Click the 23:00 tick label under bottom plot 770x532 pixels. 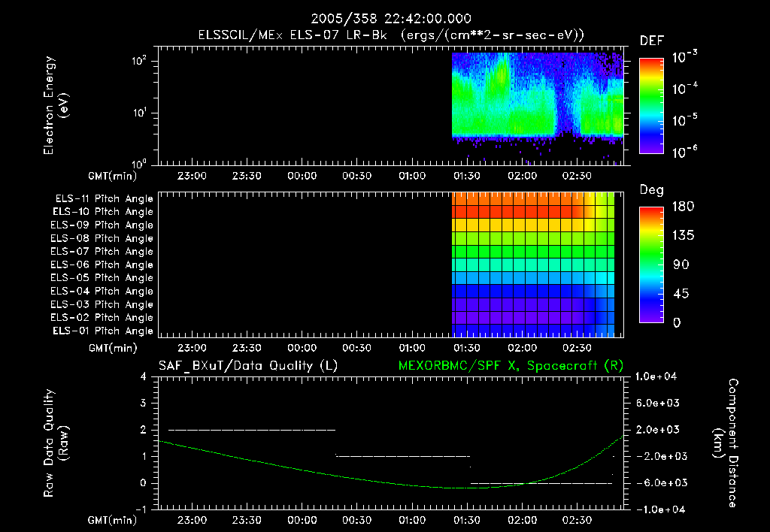point(192,520)
